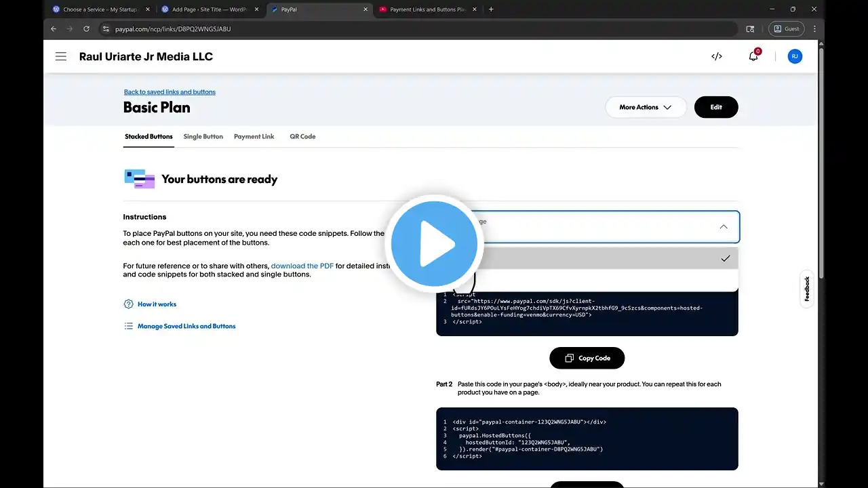Open the RJ account avatar menu
The height and width of the screenshot is (488, 868).
pyautogui.click(x=795, y=56)
